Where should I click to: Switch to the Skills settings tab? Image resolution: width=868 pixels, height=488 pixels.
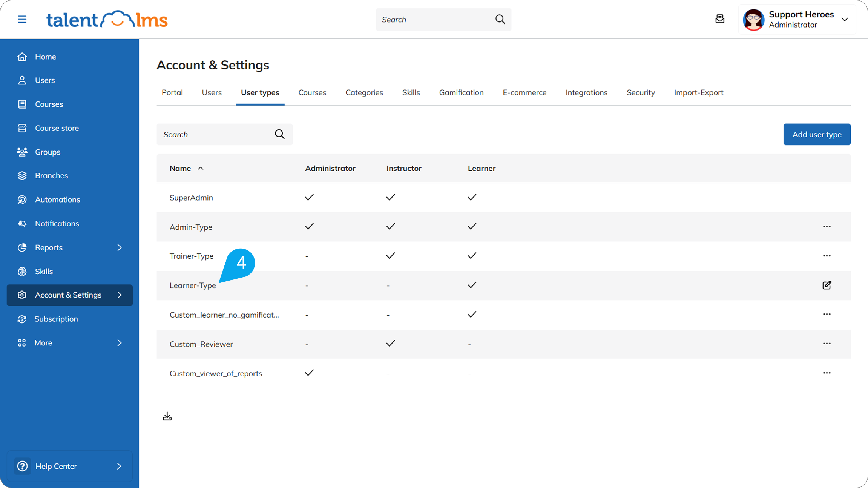click(411, 92)
